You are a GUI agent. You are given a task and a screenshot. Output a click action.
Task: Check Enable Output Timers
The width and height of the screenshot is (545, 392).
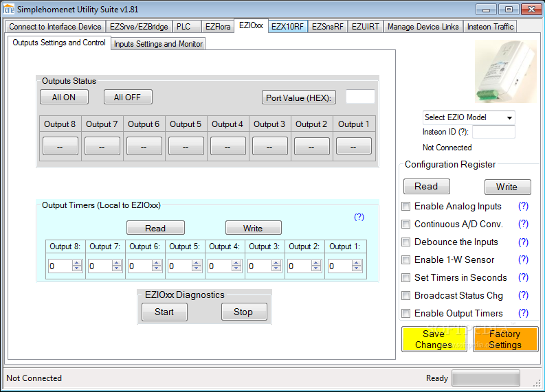(x=405, y=313)
